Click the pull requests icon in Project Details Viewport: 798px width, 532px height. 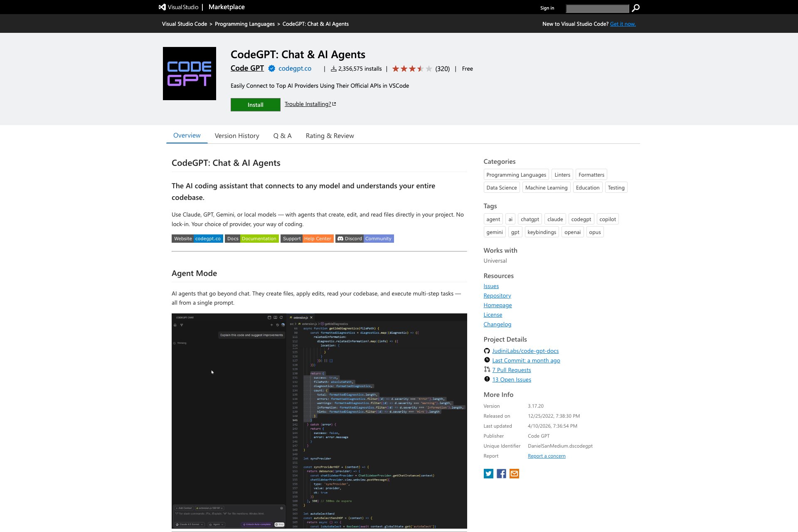(x=487, y=369)
